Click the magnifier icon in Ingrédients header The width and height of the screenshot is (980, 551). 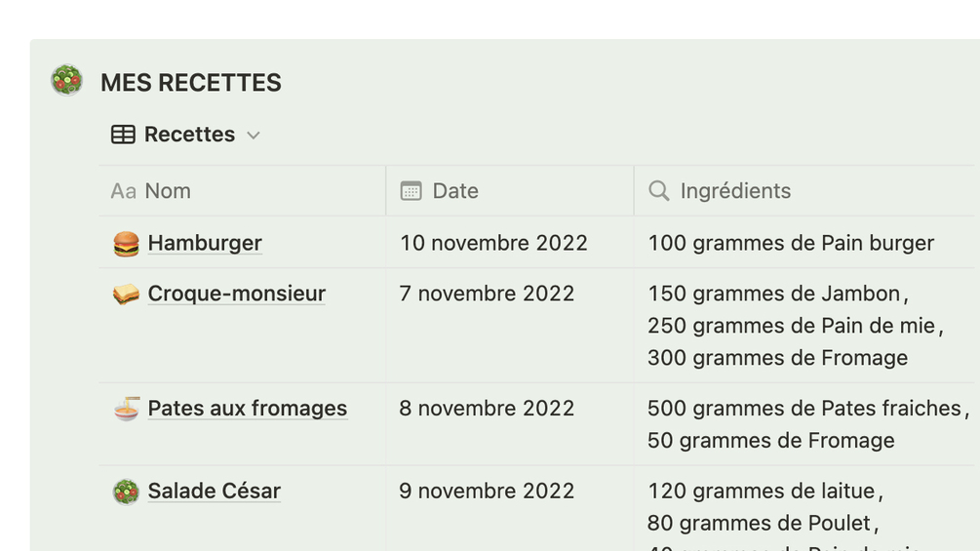[x=659, y=191]
